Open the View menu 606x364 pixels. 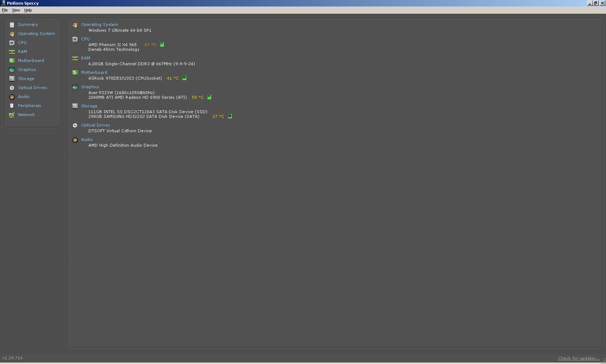16,10
